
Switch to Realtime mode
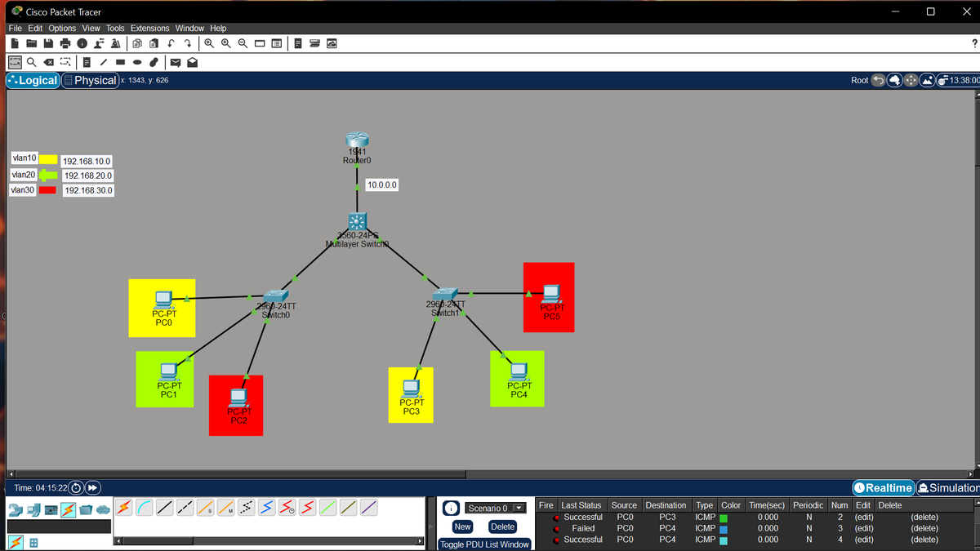[883, 487]
